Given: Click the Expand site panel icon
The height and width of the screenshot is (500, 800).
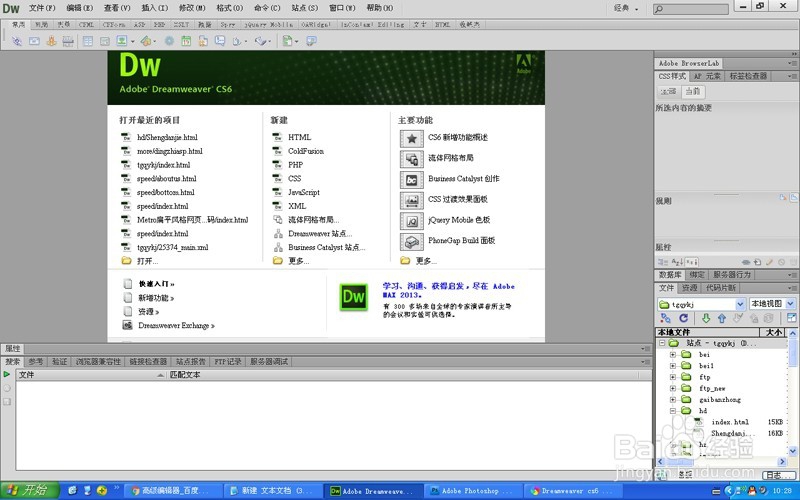Looking at the screenshot, I should click(791, 318).
